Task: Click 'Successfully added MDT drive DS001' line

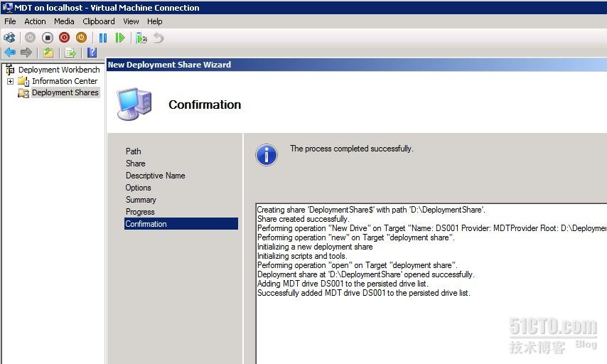Action: tap(363, 293)
